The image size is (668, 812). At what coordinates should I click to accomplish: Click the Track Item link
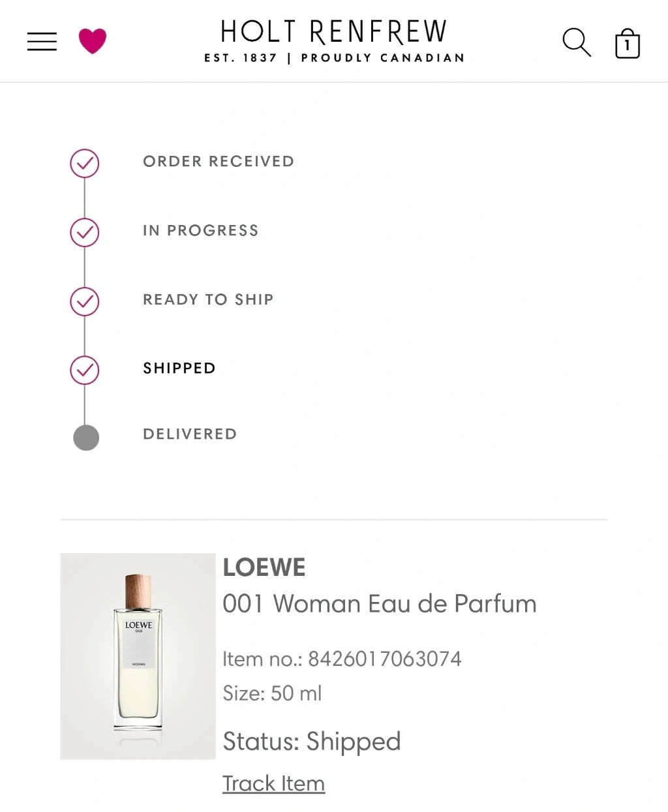point(273,783)
